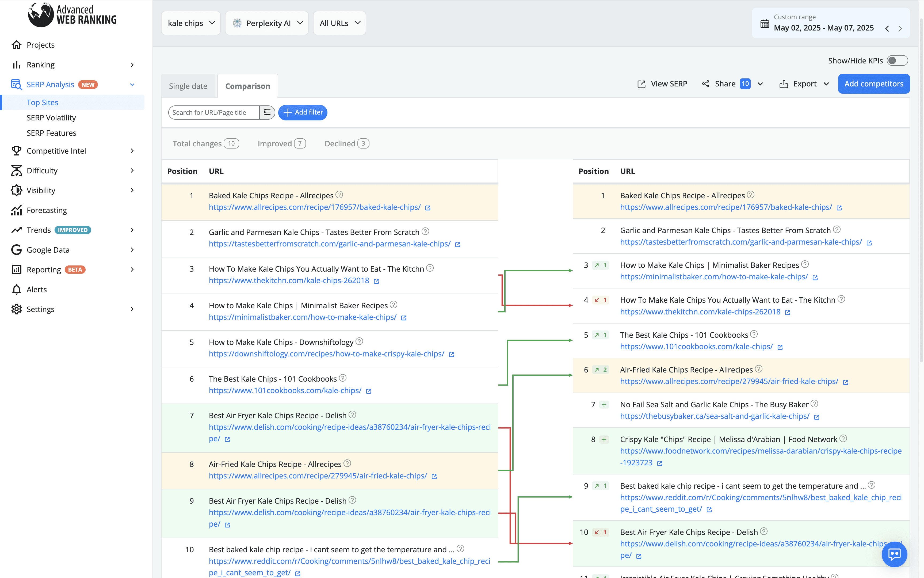Open the Perplexity AI search engine dropdown
924x578 pixels.
(267, 23)
